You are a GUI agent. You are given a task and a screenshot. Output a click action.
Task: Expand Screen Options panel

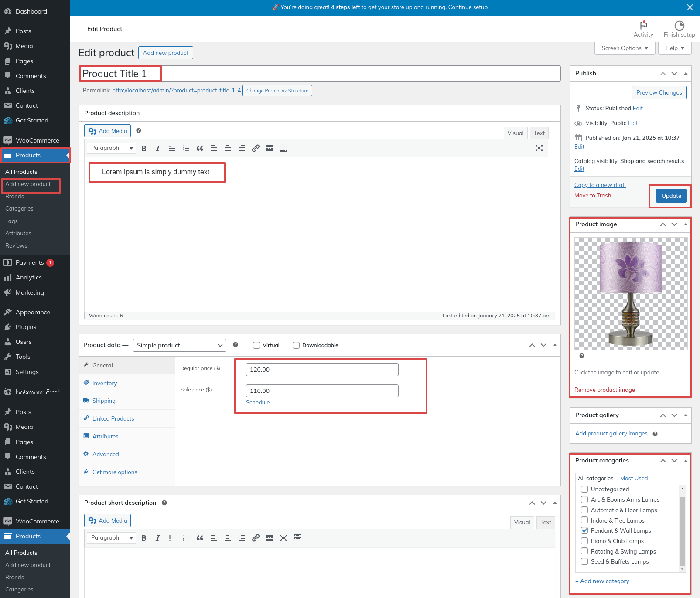point(625,48)
